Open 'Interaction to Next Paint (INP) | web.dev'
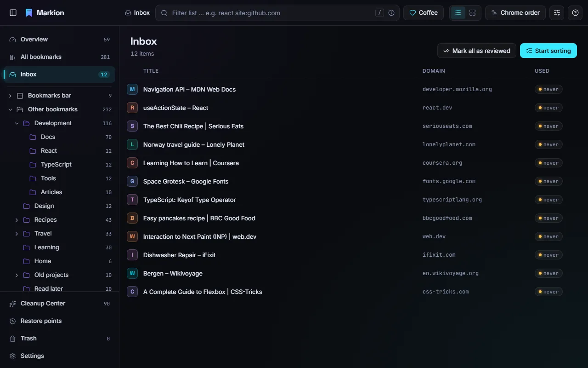Image resolution: width=588 pixels, height=368 pixels. [200, 236]
